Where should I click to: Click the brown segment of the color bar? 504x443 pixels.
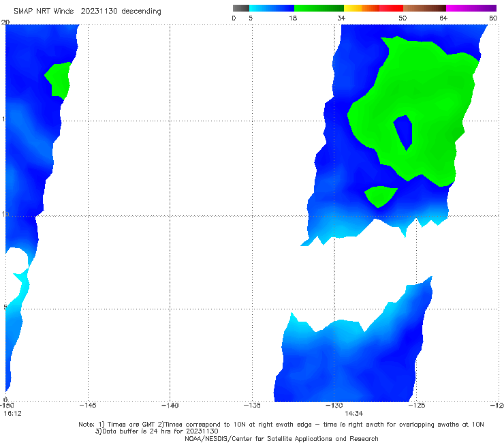pyautogui.click(x=424, y=8)
